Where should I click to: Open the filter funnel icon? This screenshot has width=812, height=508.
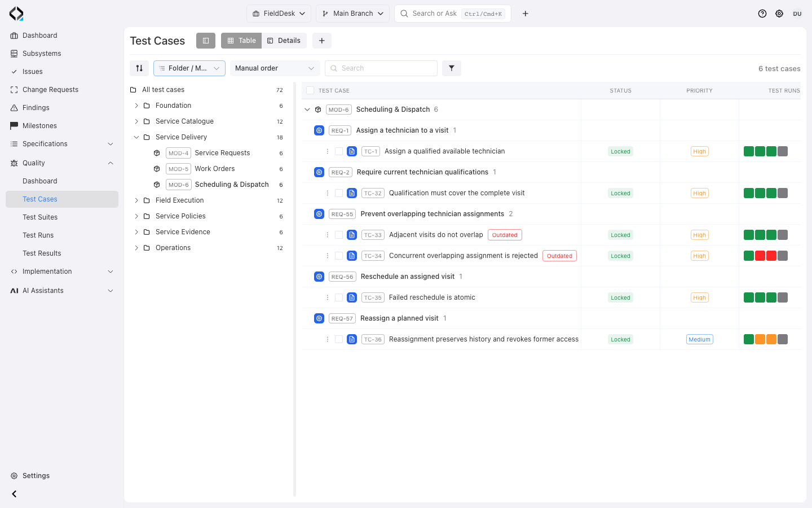tap(452, 68)
